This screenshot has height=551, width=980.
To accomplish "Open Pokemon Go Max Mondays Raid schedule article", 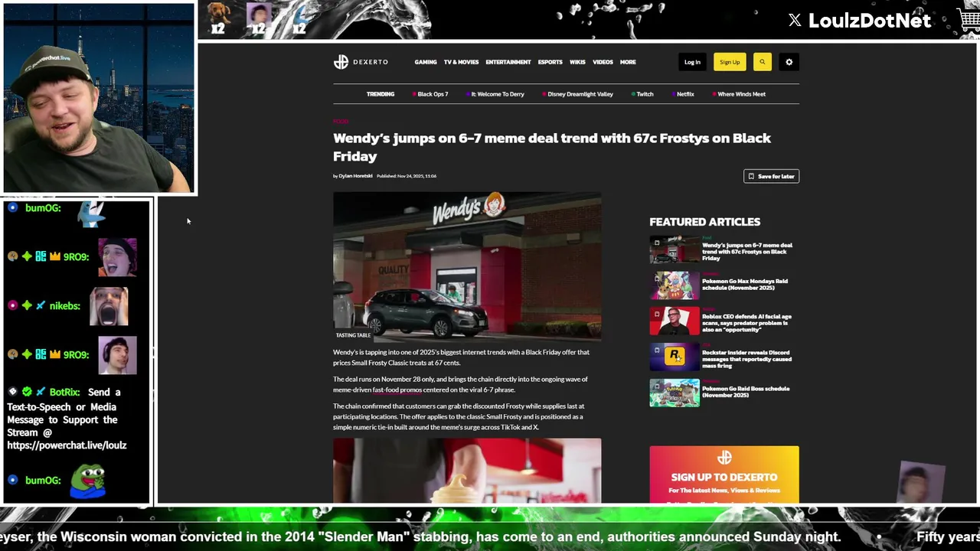I will (745, 284).
